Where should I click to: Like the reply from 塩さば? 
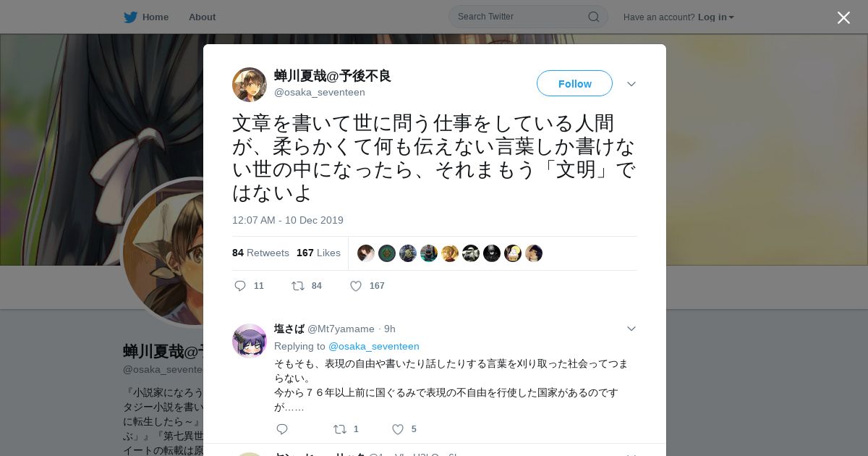click(397, 429)
